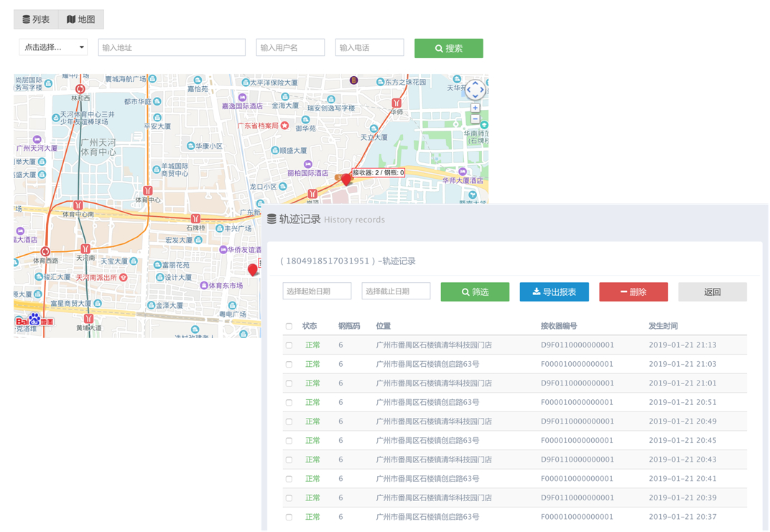Open the 选择起始日期 start date picker
The image size is (770, 532).
click(317, 291)
